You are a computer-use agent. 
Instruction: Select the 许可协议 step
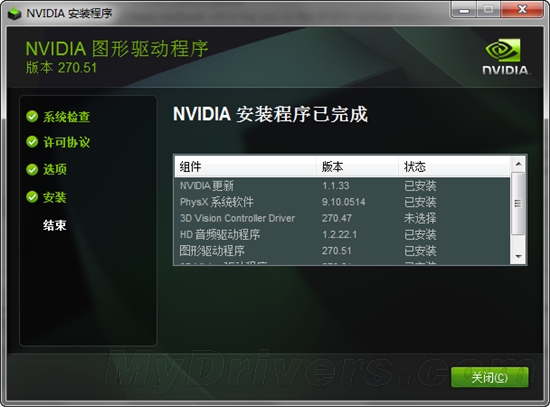(x=67, y=142)
